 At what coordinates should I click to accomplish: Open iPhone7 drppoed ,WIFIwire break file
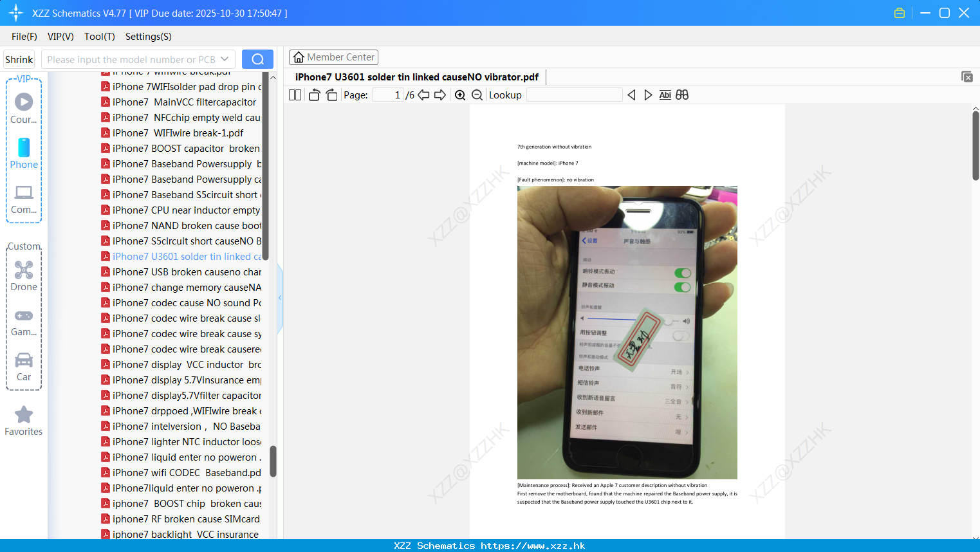(181, 411)
